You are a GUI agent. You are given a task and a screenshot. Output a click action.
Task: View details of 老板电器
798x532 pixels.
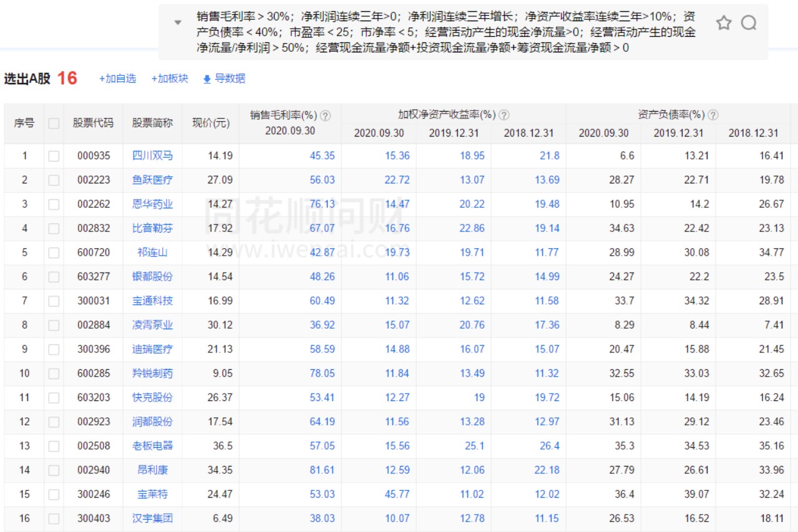point(154,445)
